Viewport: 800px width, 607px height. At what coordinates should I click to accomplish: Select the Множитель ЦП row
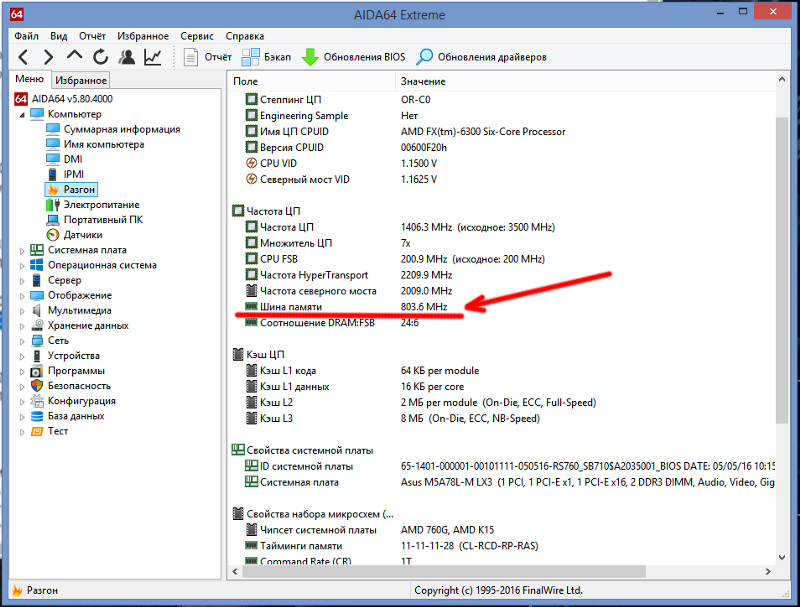pyautogui.click(x=502, y=243)
